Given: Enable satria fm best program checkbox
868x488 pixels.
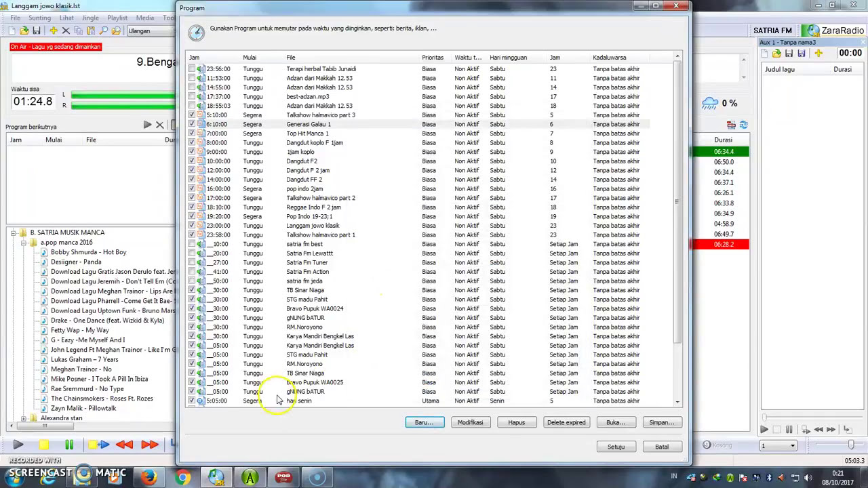Looking at the screenshot, I should coord(192,244).
